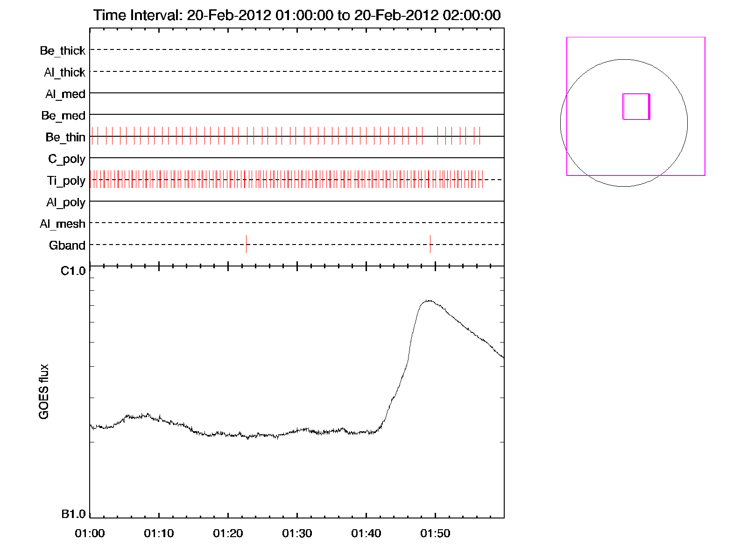
Task: Click the C1.0 flux level label
Action: pyautogui.click(x=73, y=271)
